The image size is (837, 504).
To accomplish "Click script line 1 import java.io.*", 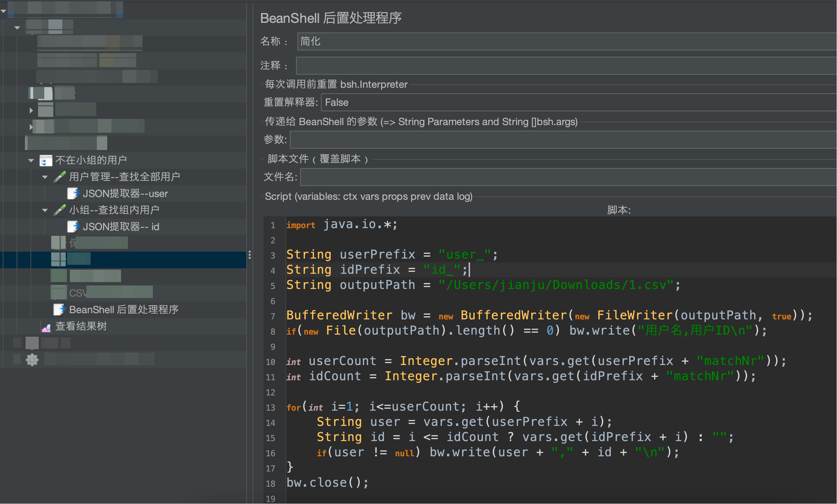I will pos(342,225).
